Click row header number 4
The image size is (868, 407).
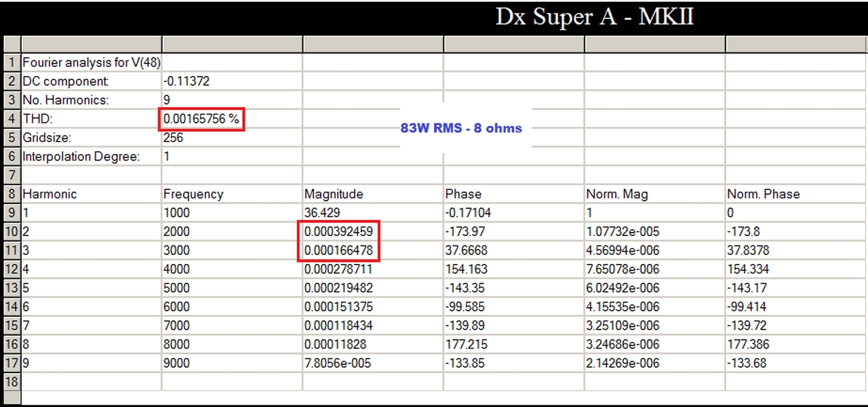(x=12, y=119)
